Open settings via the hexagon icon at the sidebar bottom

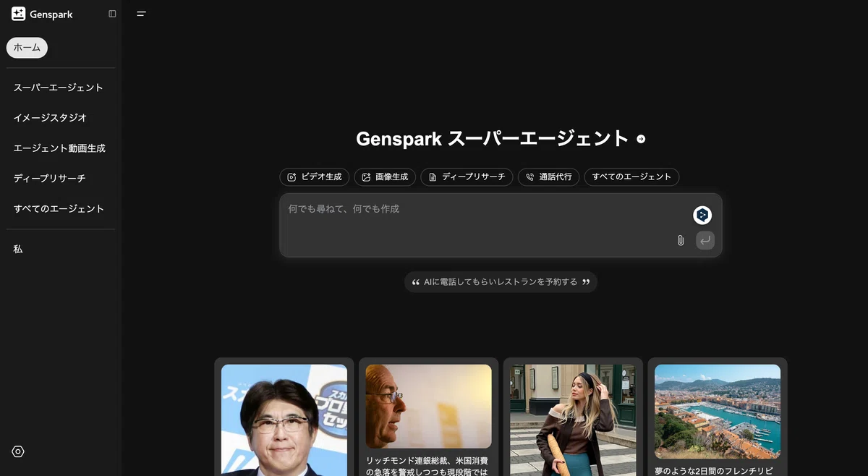click(18, 451)
